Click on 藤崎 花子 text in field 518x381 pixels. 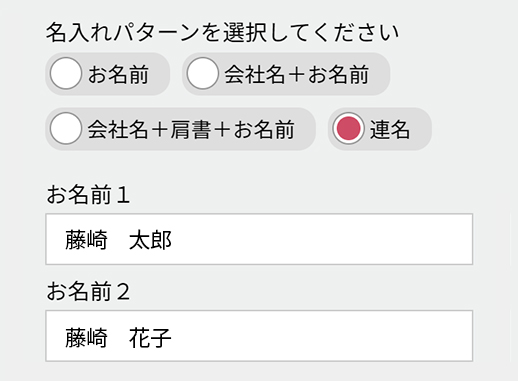pos(118,337)
